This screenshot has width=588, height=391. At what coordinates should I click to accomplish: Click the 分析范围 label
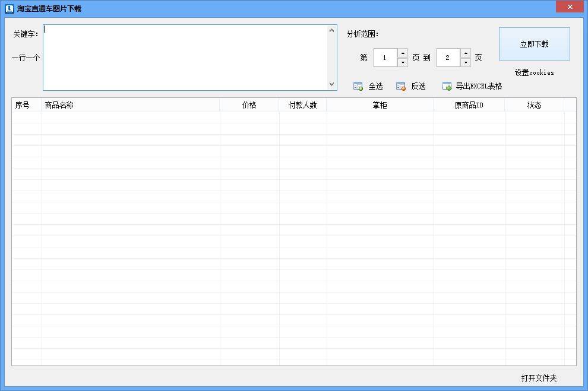click(x=363, y=34)
